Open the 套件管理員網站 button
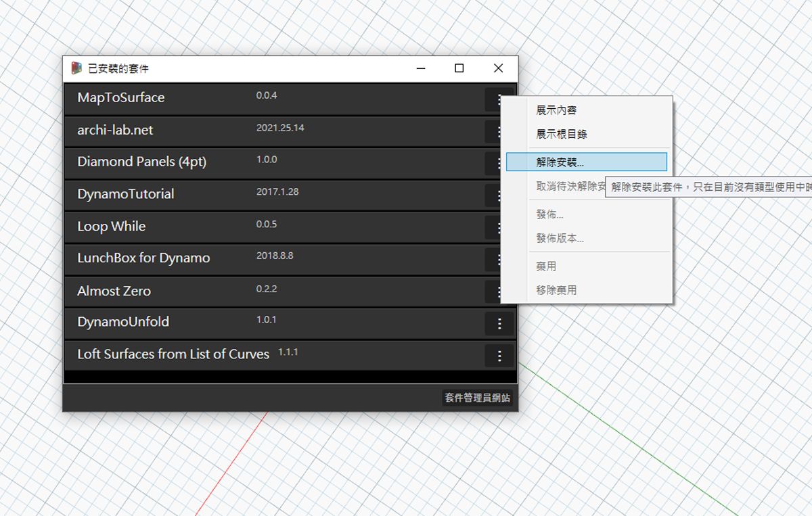Viewport: 812px width, 516px height. coord(478,398)
